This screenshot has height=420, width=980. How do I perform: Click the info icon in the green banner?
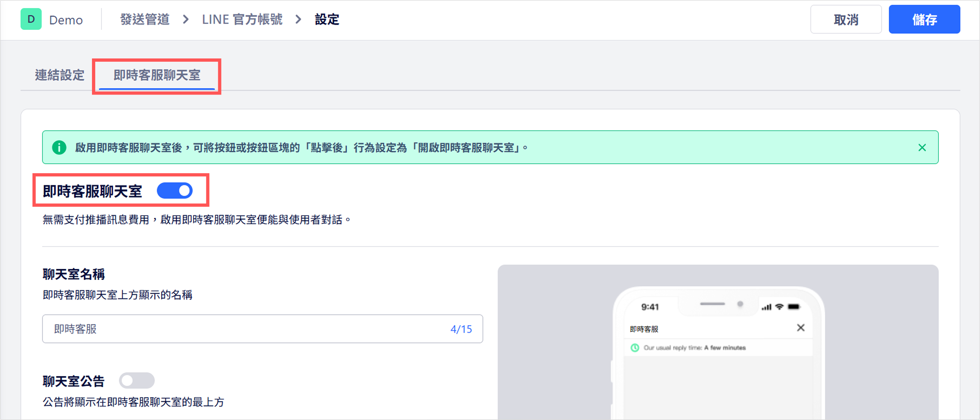(x=59, y=148)
